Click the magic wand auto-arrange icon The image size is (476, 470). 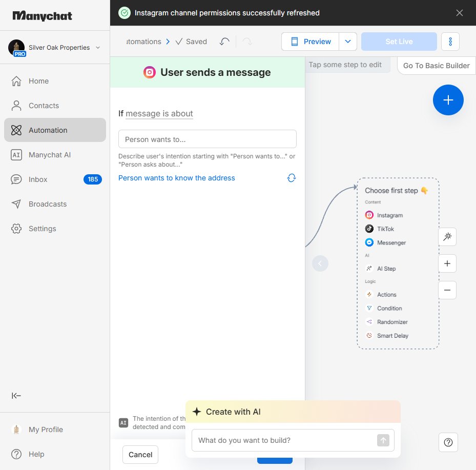(x=447, y=236)
